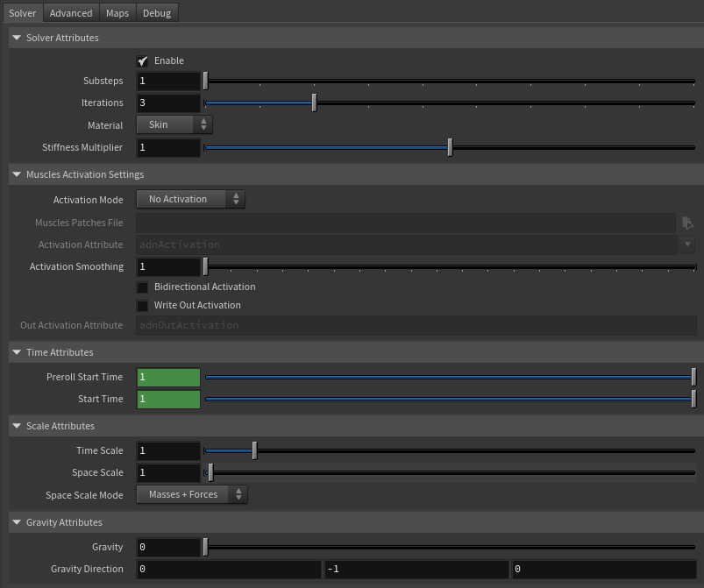
Task: Open the Debug tab
Action: pos(156,12)
